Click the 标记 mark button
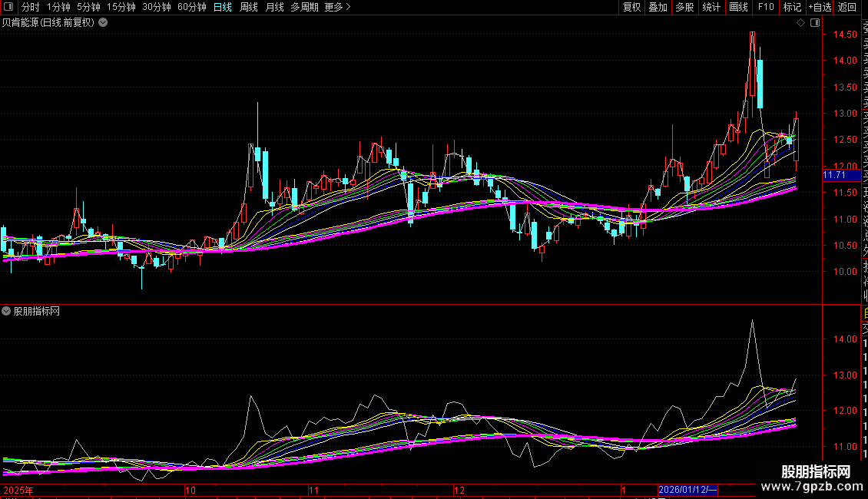The width and height of the screenshot is (868, 499). click(792, 7)
